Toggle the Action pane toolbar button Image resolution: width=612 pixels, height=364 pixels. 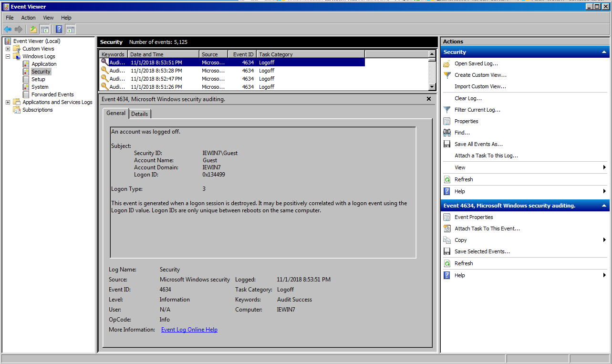[70, 29]
